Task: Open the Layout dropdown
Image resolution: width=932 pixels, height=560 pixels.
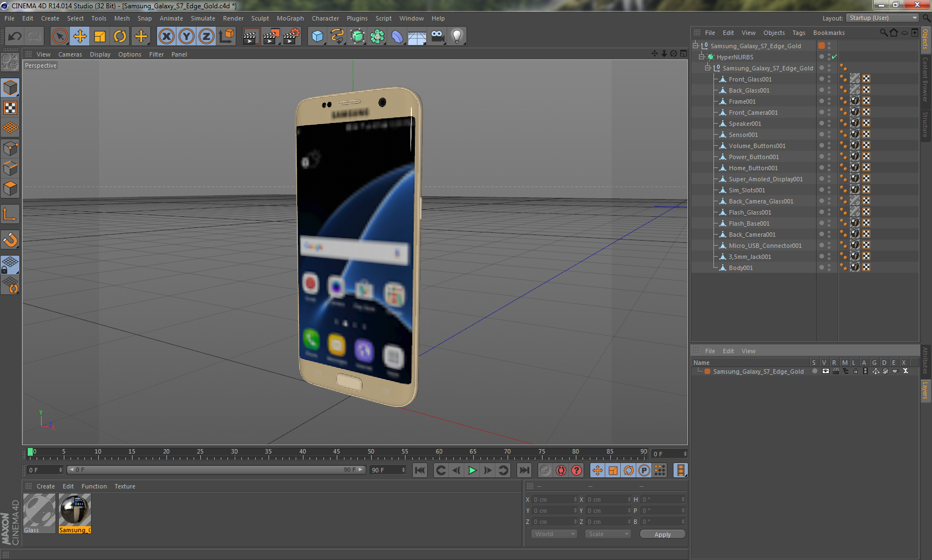Action: pyautogui.click(x=883, y=18)
